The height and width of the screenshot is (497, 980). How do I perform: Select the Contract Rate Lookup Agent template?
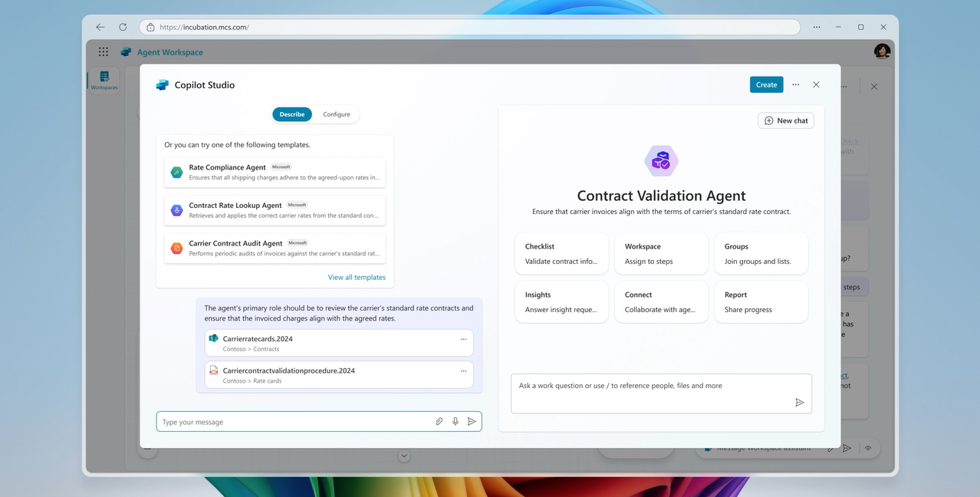(x=275, y=210)
